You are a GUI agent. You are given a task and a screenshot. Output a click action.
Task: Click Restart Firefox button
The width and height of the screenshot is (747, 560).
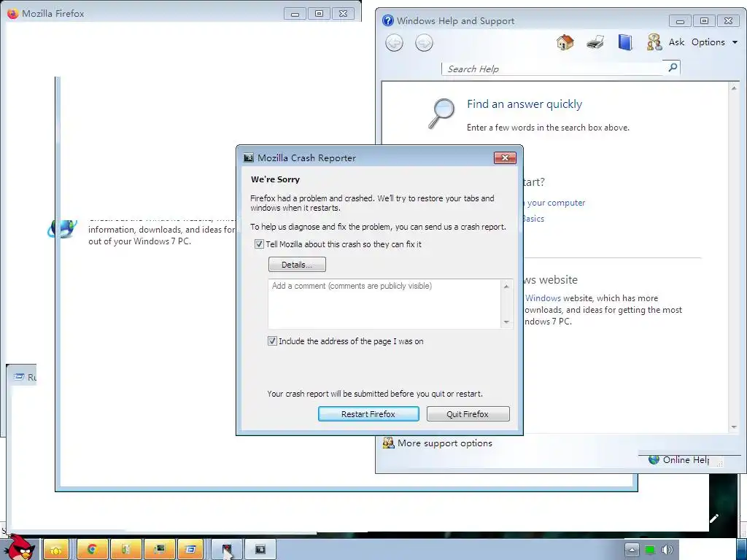368,414
